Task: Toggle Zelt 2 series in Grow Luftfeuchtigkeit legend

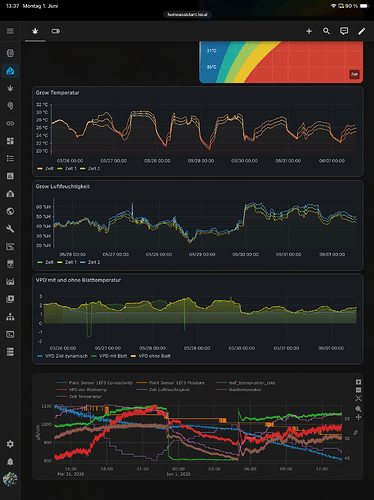Action: pos(90,262)
